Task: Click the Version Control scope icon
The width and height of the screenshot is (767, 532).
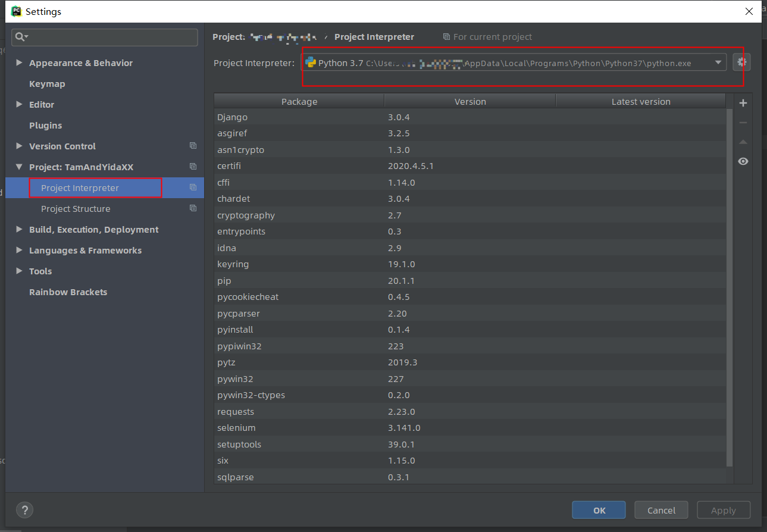Action: pos(193,145)
